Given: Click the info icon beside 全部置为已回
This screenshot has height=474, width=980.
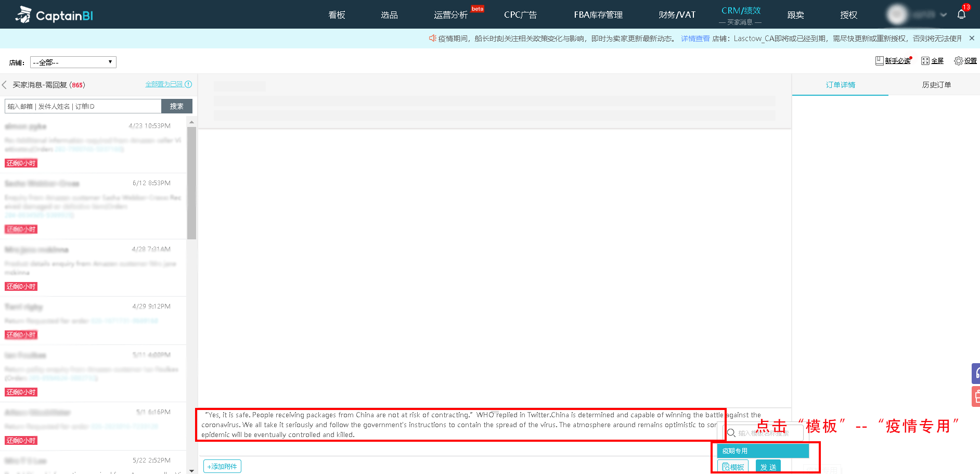Looking at the screenshot, I should click(x=188, y=84).
